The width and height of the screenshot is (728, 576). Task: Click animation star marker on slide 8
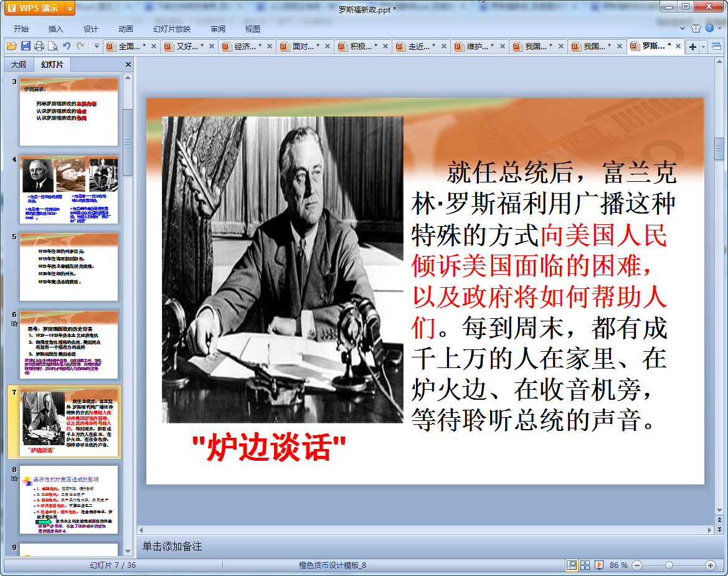pyautogui.click(x=14, y=478)
